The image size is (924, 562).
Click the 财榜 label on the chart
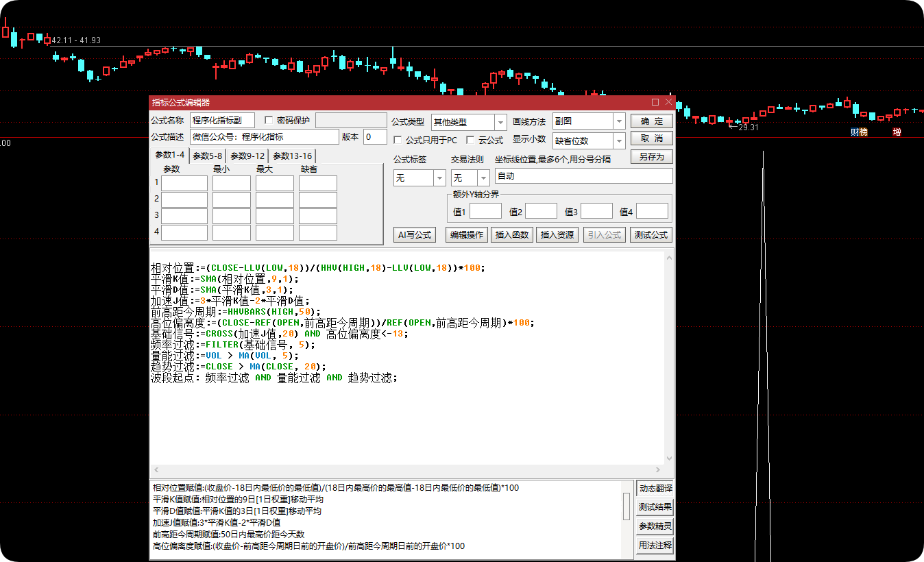click(x=859, y=132)
